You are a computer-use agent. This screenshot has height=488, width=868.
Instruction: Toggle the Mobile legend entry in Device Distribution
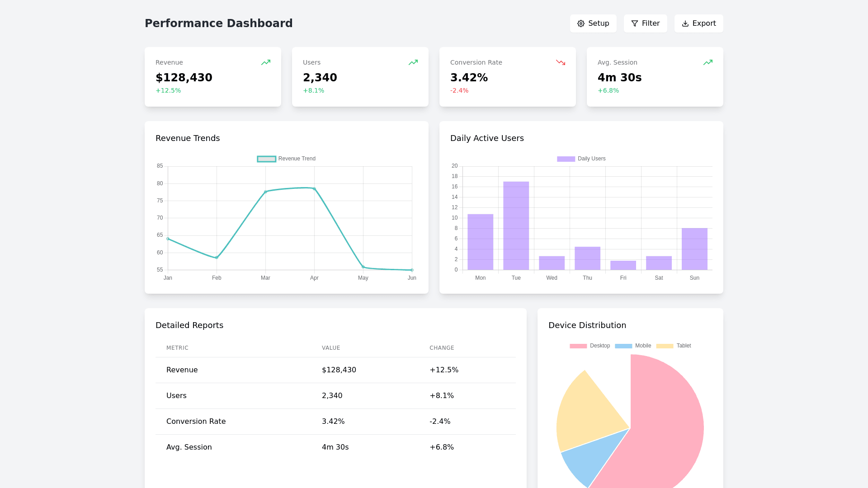(x=633, y=346)
